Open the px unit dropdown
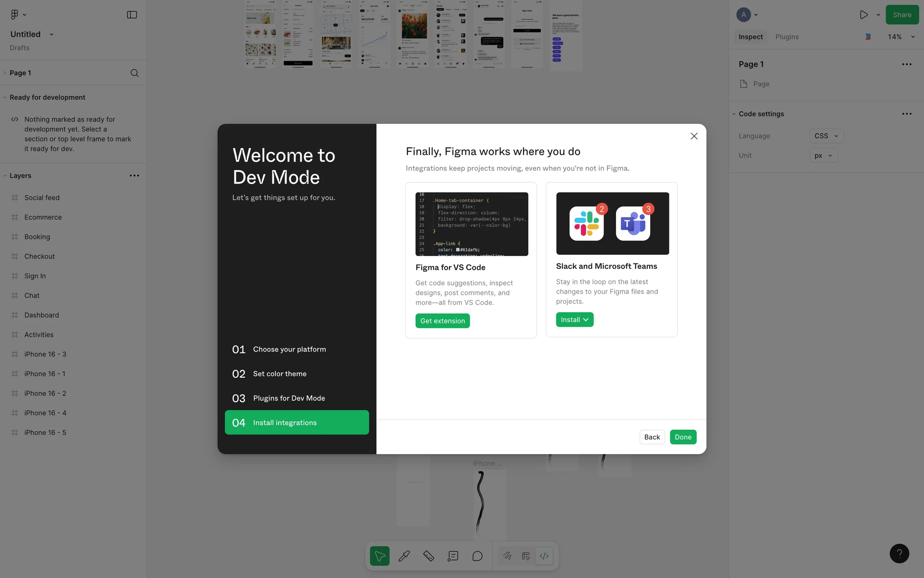The height and width of the screenshot is (578, 924). tap(823, 156)
